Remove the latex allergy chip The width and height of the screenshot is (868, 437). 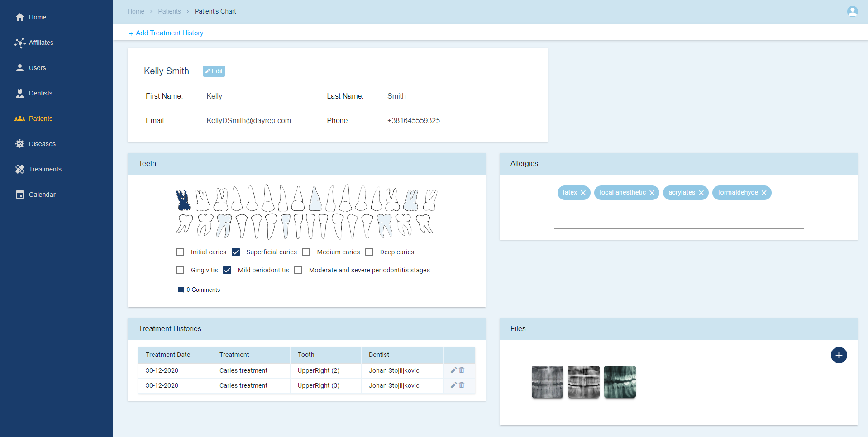(x=583, y=193)
